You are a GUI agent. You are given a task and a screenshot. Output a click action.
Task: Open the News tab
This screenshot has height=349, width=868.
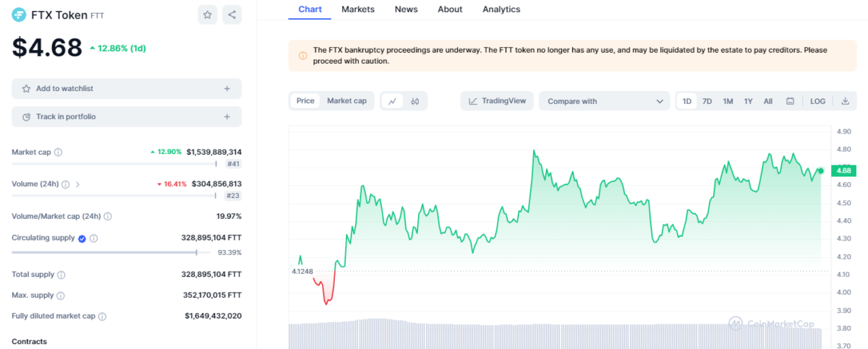(406, 9)
